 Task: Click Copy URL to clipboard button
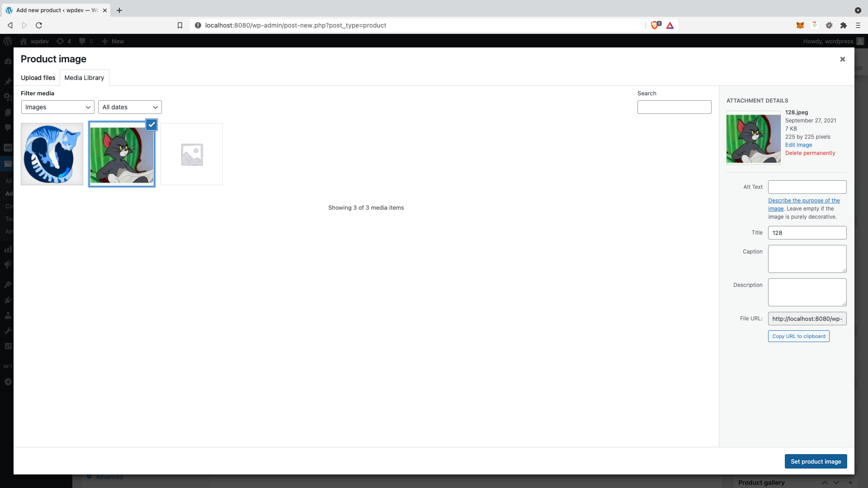tap(798, 336)
